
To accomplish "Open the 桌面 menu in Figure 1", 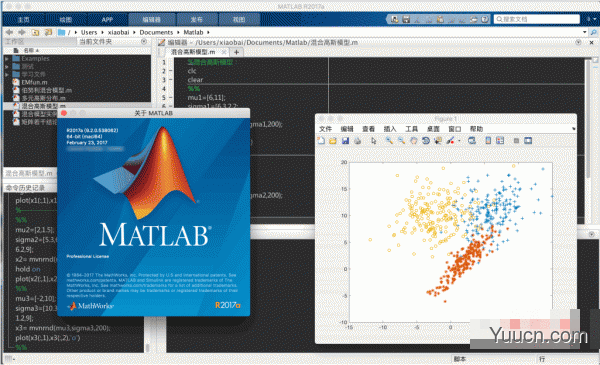I will 433,129.
